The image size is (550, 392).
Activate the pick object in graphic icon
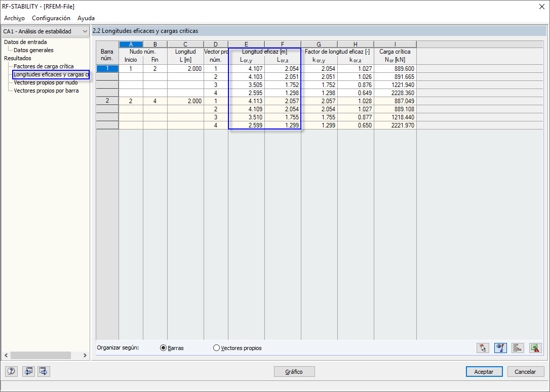coord(482,348)
